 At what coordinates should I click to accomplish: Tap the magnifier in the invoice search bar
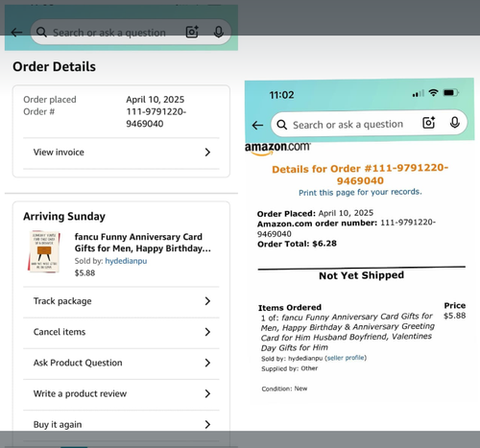point(282,125)
